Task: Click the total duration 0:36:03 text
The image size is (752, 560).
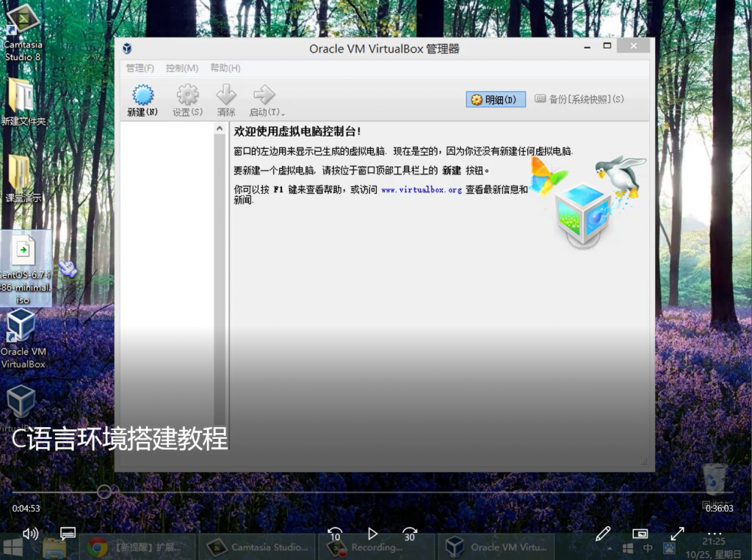Action: tap(719, 508)
